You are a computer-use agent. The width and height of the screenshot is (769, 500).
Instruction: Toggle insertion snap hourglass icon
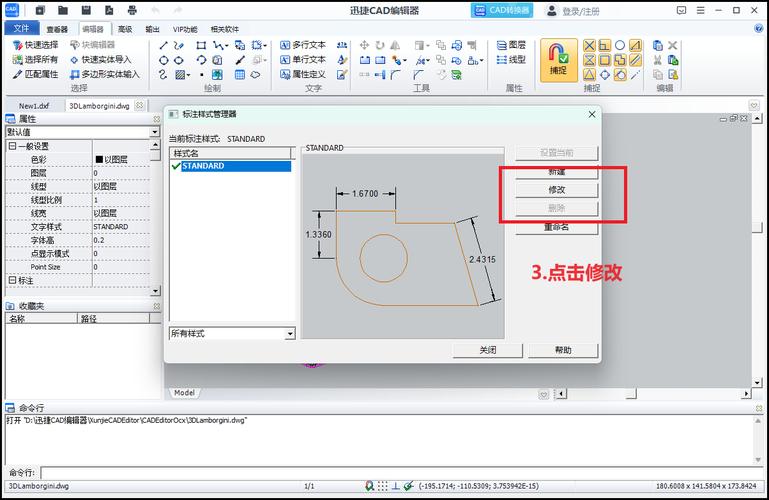[x=590, y=60]
